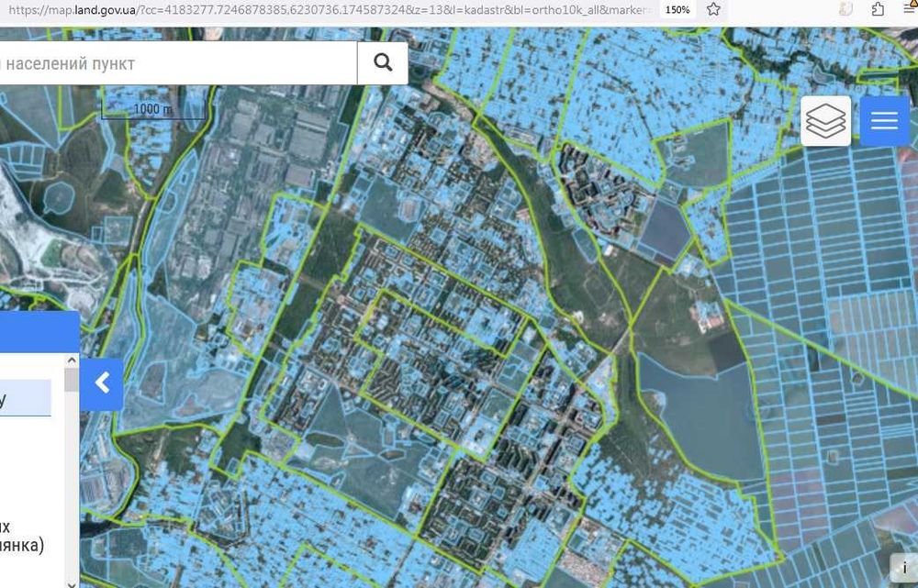Viewport: 918px width, 588px height.
Task: Click the 1000 m scale bar
Action: (x=153, y=109)
